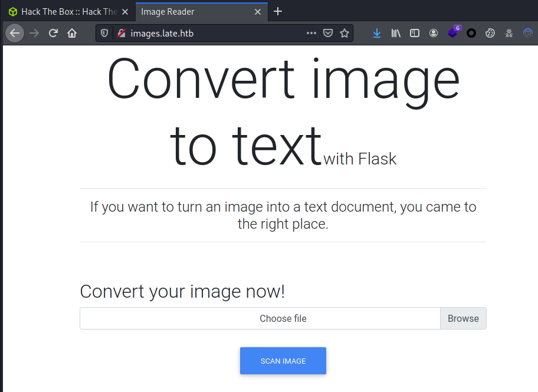
Task: Toggle the sidebar view icon
Action: click(415, 34)
